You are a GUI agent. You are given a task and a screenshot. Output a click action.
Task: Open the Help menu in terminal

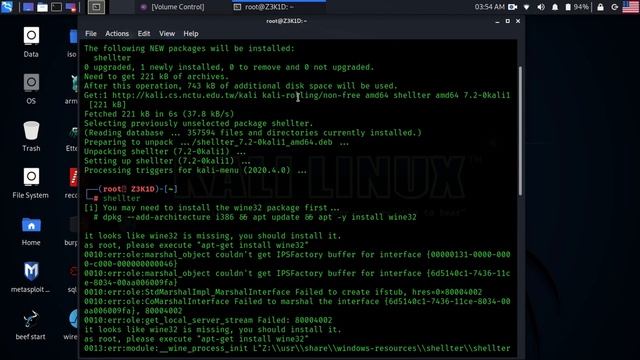(x=191, y=33)
